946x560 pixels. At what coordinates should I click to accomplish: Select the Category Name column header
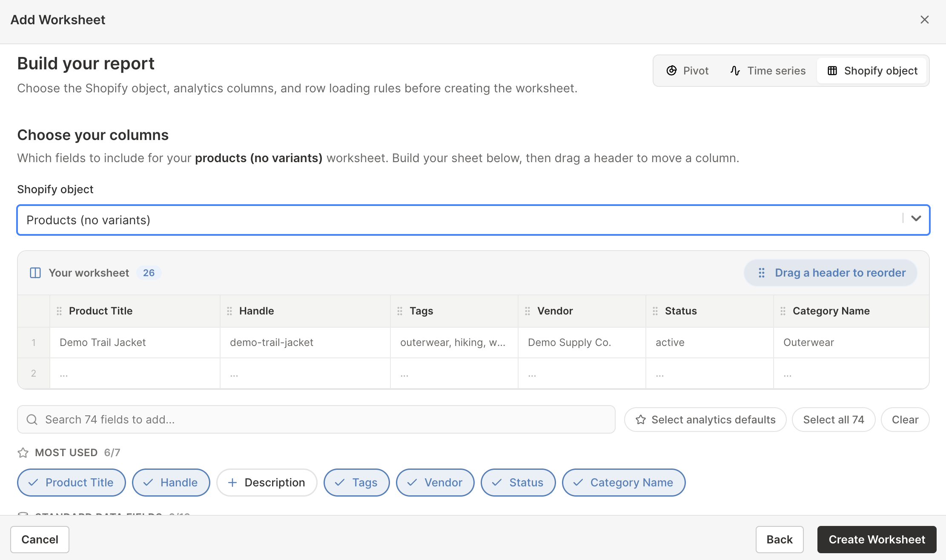pyautogui.click(x=851, y=311)
